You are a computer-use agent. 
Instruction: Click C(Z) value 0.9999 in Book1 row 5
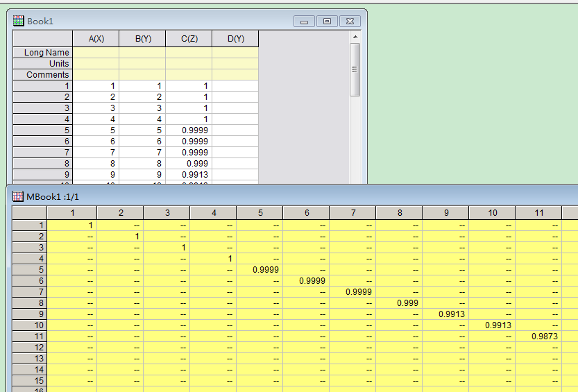(x=189, y=130)
